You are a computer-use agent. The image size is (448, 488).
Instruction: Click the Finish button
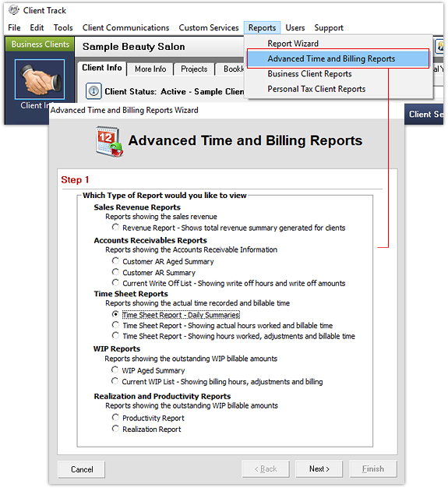pos(373,469)
